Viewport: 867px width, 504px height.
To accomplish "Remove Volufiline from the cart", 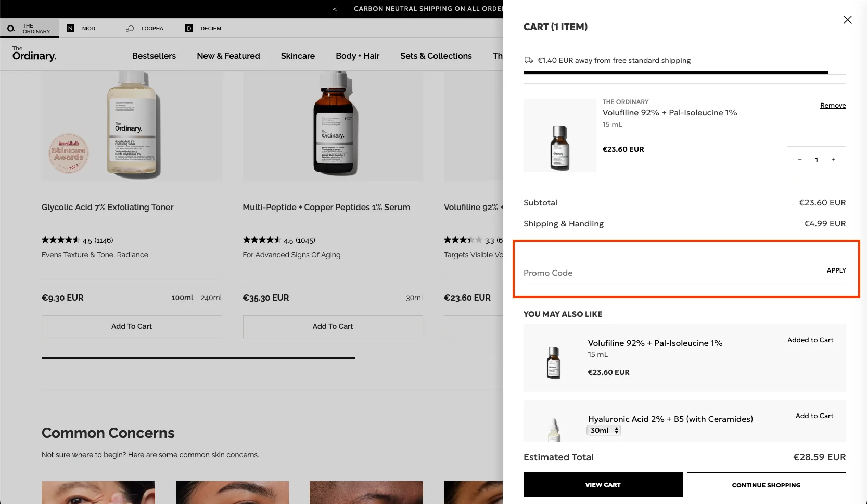I will 833,106.
